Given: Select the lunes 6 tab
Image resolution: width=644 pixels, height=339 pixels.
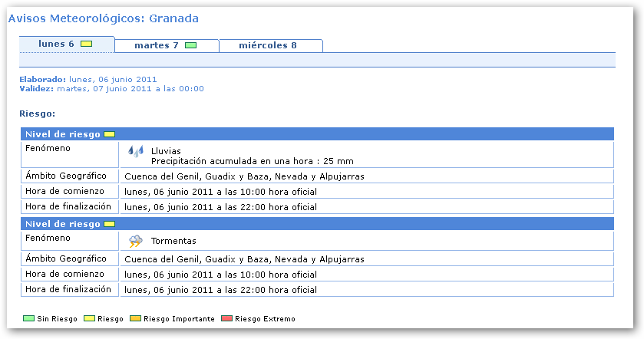Looking at the screenshot, I should pyautogui.click(x=57, y=44).
